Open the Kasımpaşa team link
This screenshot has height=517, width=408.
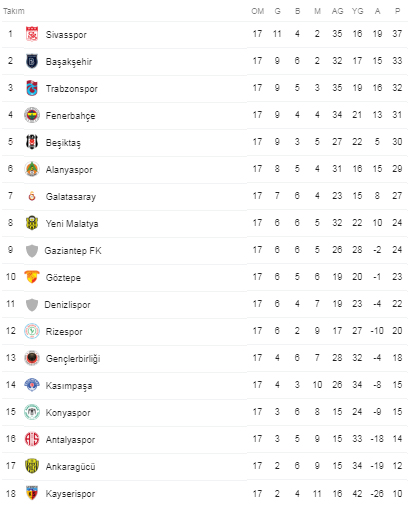point(69,386)
